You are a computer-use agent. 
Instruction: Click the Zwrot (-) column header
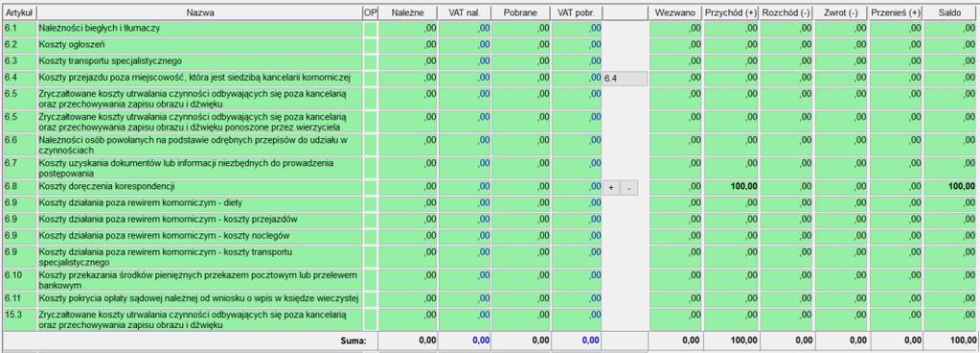(841, 12)
